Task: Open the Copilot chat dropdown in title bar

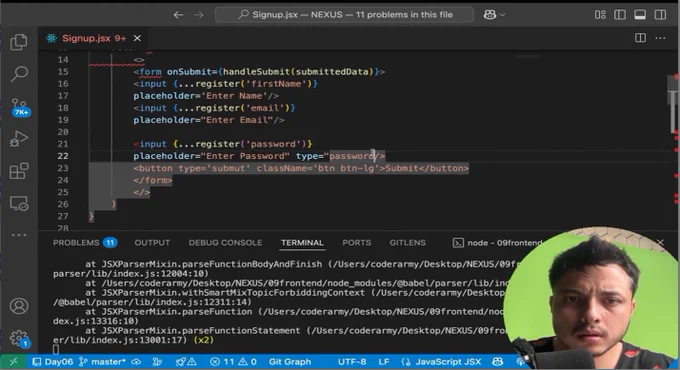Action: coord(494,15)
